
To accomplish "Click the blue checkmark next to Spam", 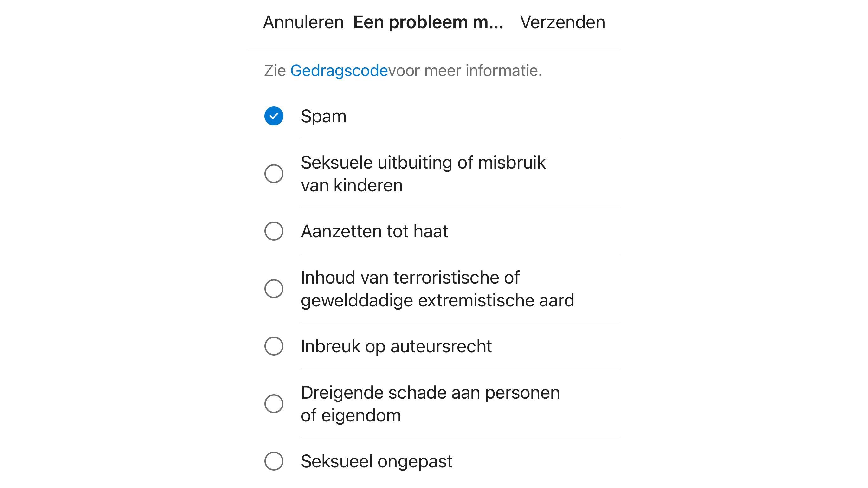I will click(274, 117).
